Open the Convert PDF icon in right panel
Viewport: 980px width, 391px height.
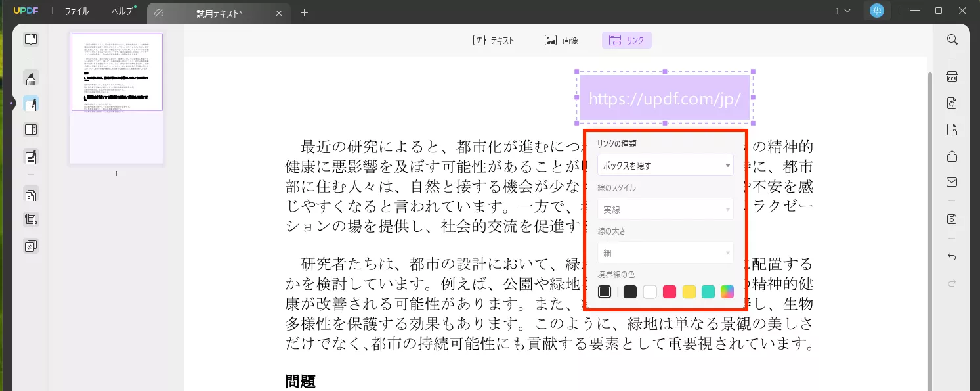click(x=952, y=103)
